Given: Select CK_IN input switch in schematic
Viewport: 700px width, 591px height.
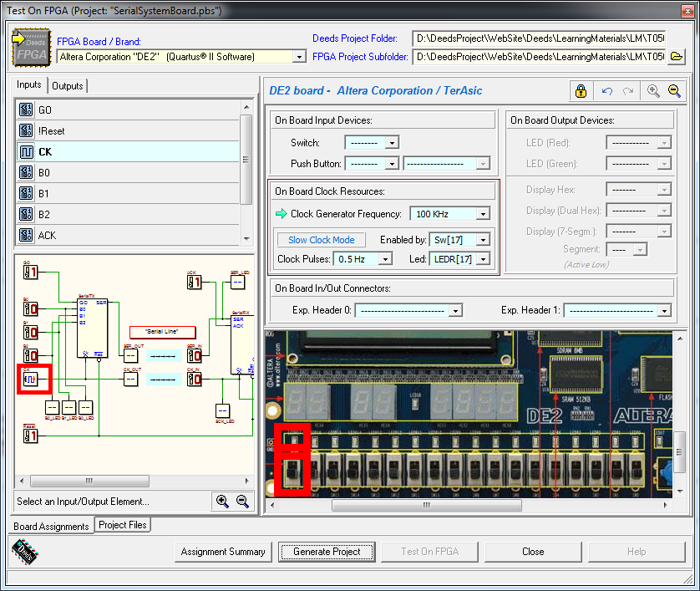Looking at the screenshot, I should tap(194, 380).
